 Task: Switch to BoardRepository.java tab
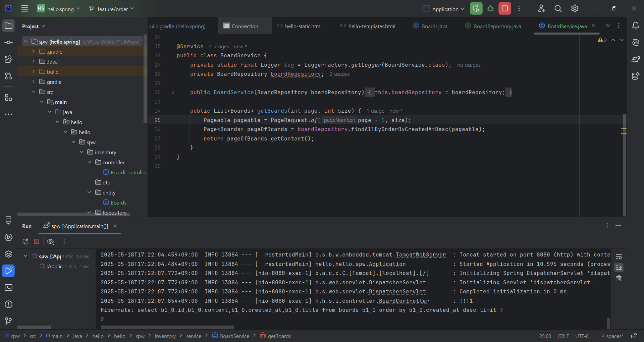(493, 26)
